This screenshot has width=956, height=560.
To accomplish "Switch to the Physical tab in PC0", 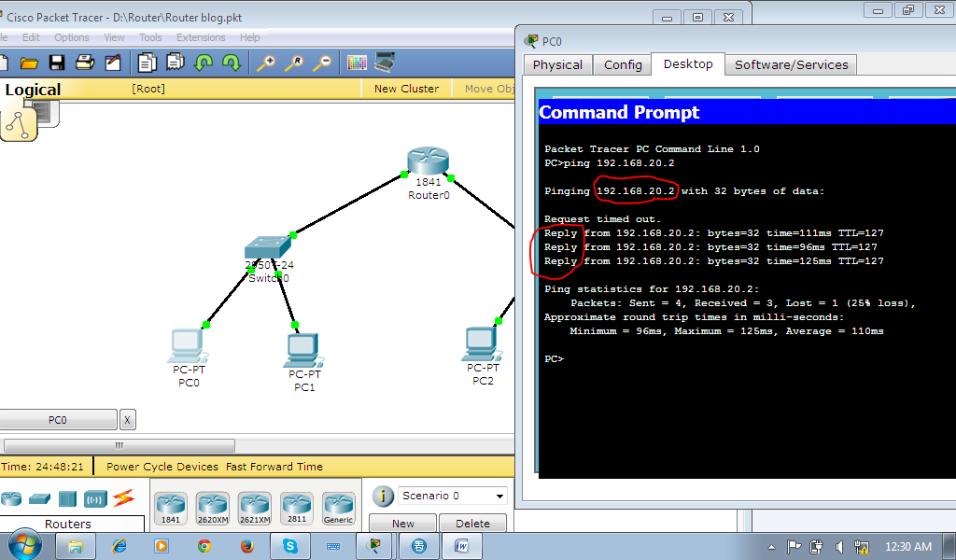I will point(558,65).
